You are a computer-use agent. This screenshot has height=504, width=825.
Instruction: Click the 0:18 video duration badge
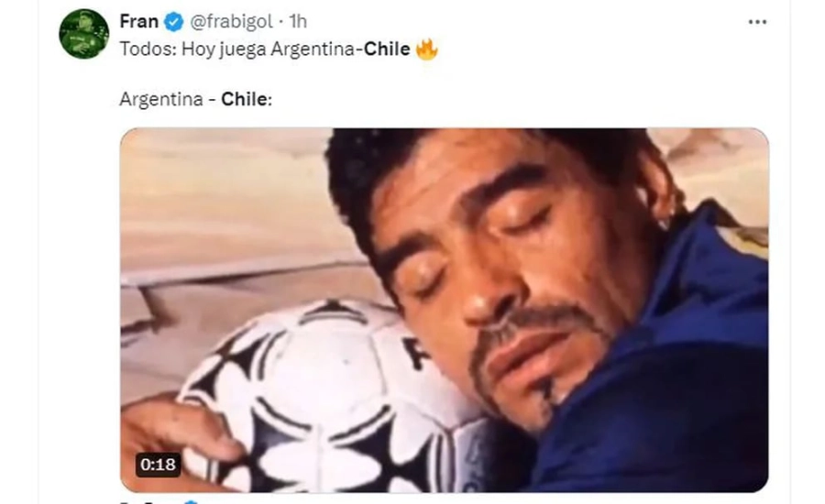tap(158, 465)
